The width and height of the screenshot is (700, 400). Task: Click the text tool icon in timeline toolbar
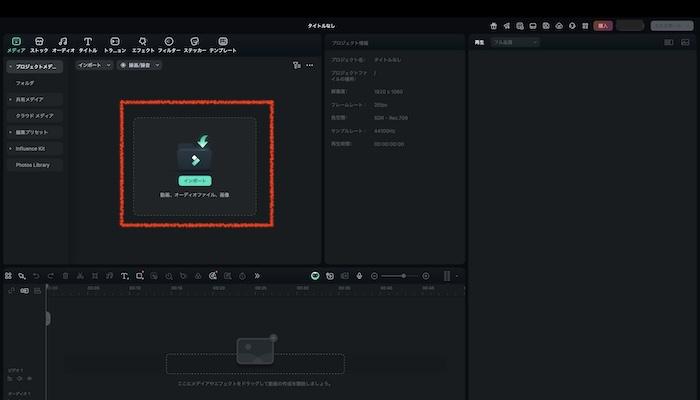[x=124, y=275]
